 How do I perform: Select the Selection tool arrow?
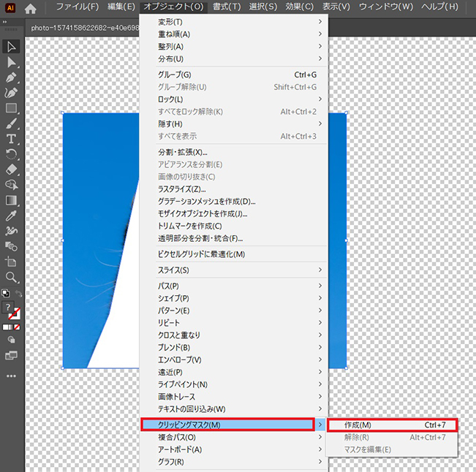pyautogui.click(x=11, y=47)
